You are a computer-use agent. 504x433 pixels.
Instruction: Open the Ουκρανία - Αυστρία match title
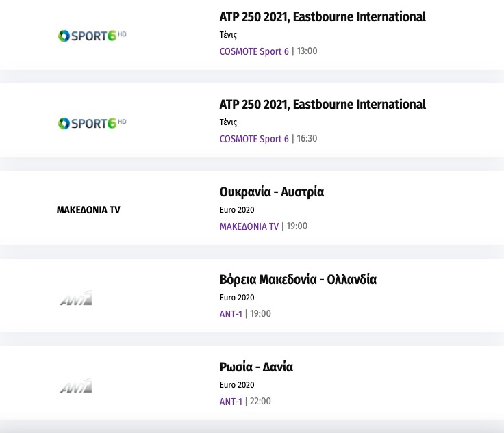pos(271,192)
